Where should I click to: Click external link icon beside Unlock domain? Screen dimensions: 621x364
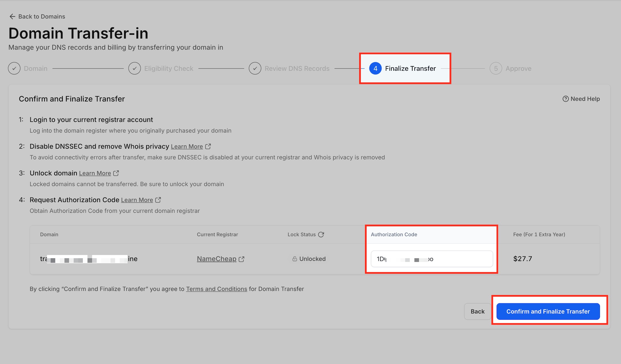tap(116, 173)
